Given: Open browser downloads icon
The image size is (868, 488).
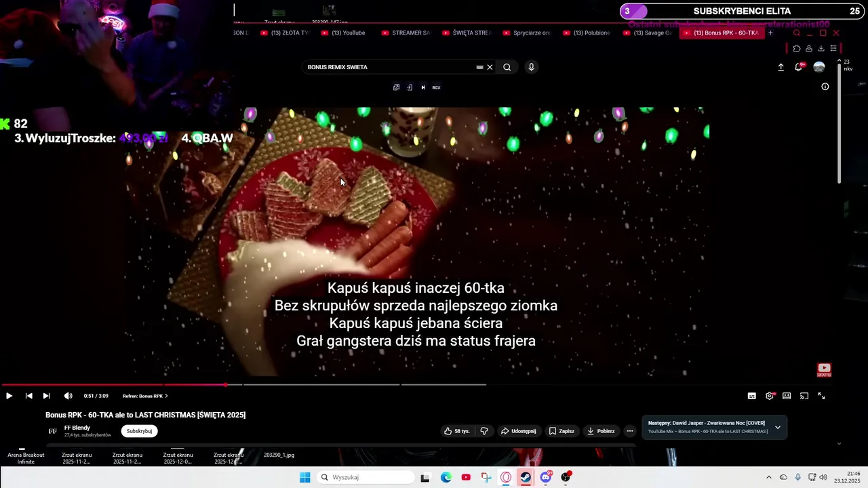Looking at the screenshot, I should coord(821,48).
